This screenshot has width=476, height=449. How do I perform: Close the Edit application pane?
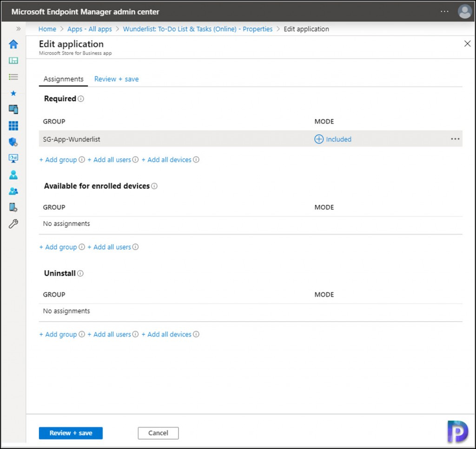click(x=467, y=44)
